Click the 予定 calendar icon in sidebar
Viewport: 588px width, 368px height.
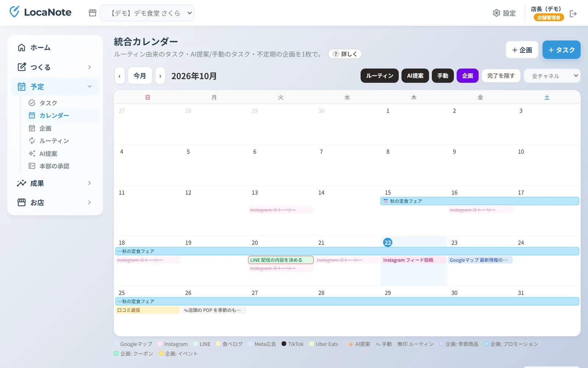pyautogui.click(x=22, y=86)
